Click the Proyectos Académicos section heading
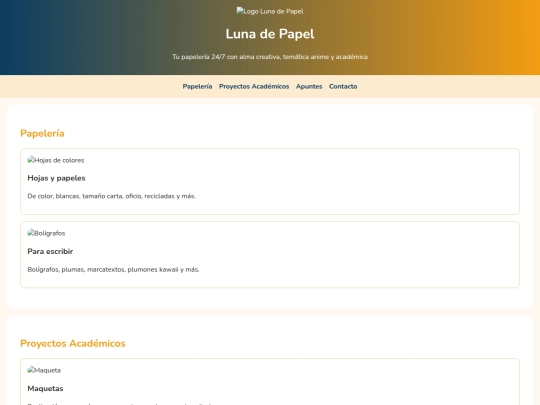This screenshot has height=405, width=540. pyautogui.click(x=73, y=343)
